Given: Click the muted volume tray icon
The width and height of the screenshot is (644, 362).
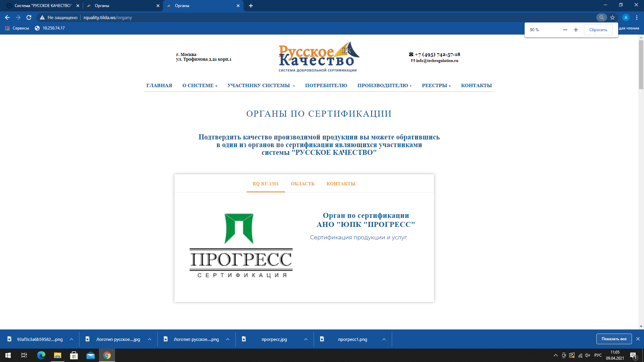Looking at the screenshot, I should [x=588, y=355].
